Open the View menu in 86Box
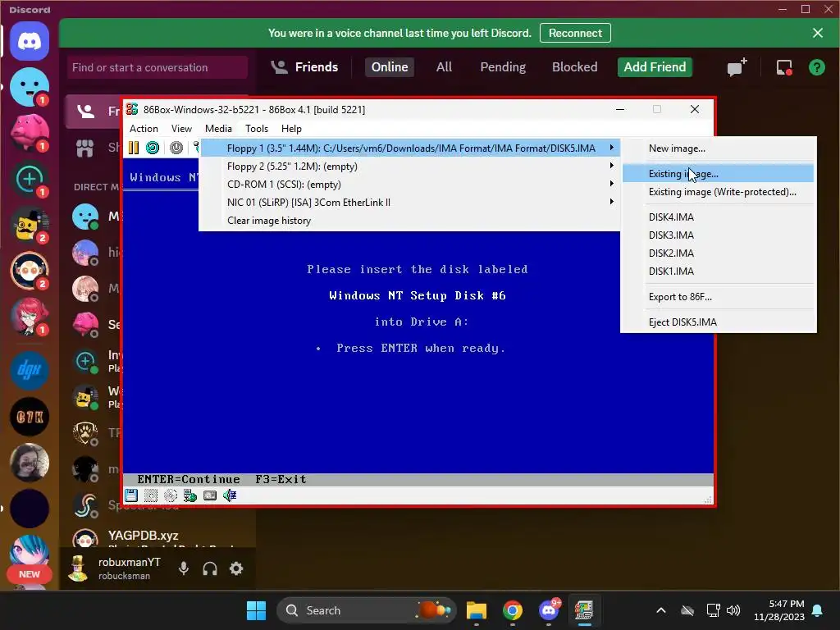840x630 pixels. click(181, 129)
